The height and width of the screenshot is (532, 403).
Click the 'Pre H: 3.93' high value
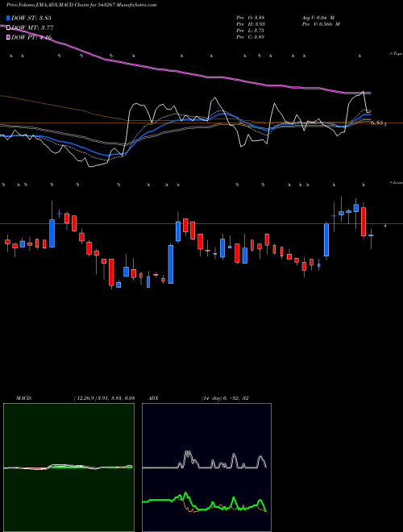point(251,24)
